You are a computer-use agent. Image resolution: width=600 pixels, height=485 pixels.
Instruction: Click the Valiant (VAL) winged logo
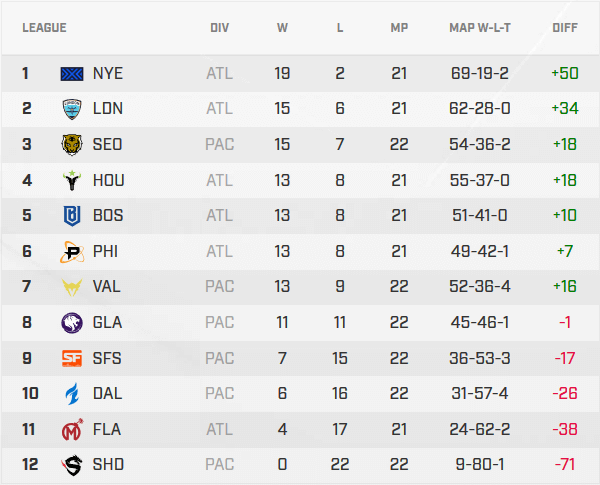(73, 286)
